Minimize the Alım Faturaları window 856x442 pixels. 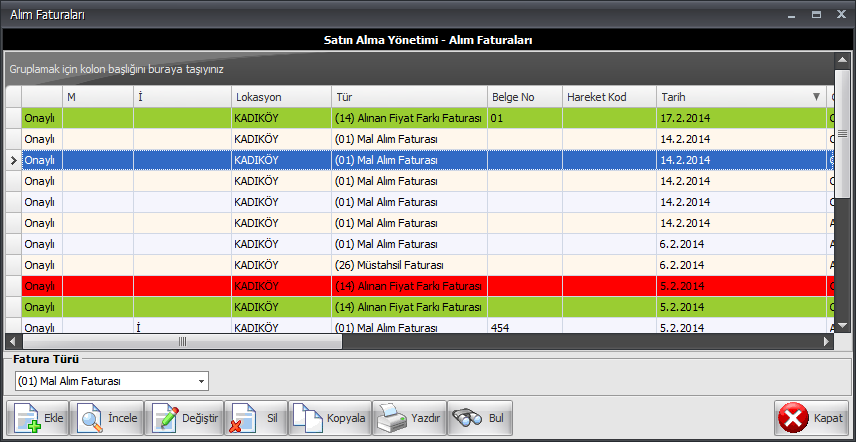click(792, 15)
